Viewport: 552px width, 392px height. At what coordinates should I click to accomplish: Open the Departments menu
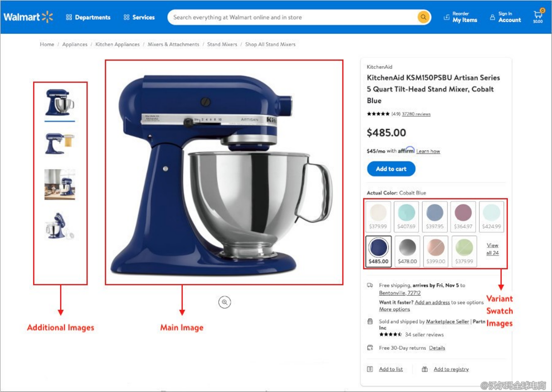(x=88, y=17)
